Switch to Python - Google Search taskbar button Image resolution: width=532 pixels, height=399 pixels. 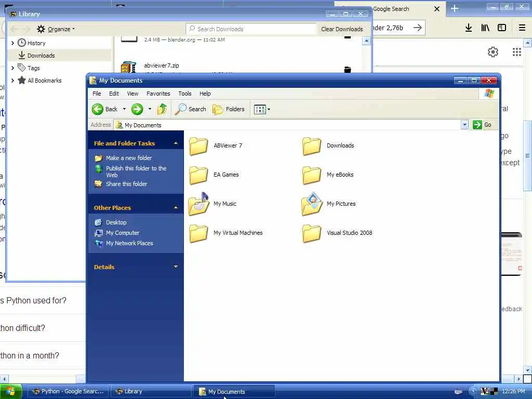pyautogui.click(x=68, y=392)
